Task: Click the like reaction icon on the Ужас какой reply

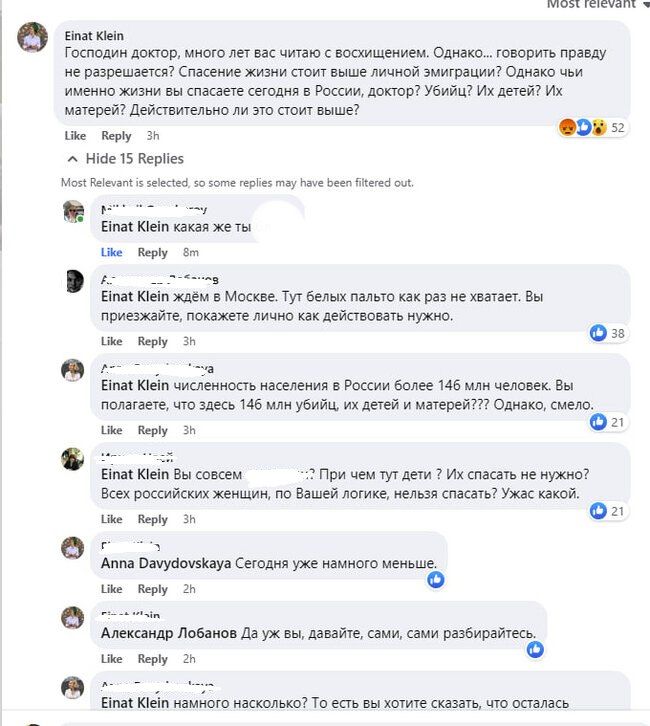Action: point(598,511)
